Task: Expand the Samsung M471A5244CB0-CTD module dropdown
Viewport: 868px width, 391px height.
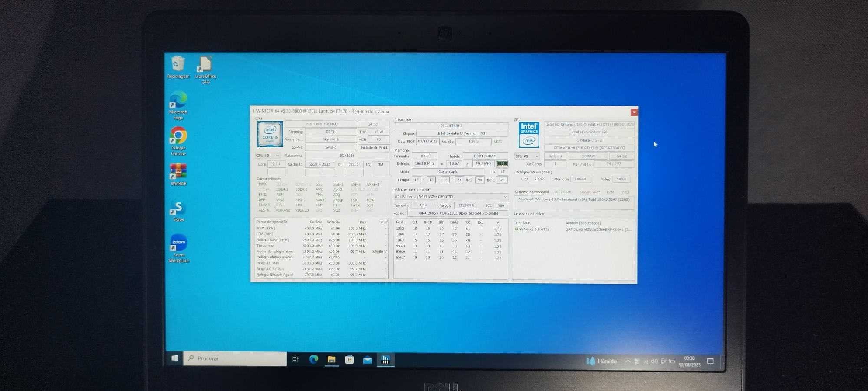Action: pyautogui.click(x=450, y=197)
